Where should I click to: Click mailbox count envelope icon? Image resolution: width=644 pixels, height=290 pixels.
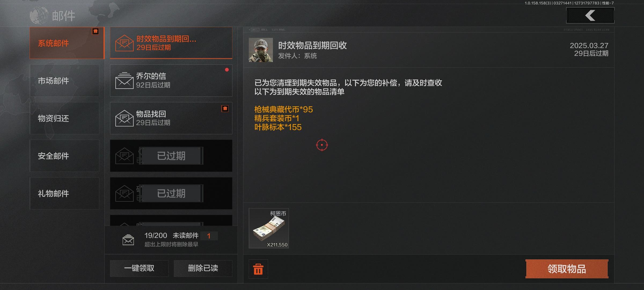point(128,240)
